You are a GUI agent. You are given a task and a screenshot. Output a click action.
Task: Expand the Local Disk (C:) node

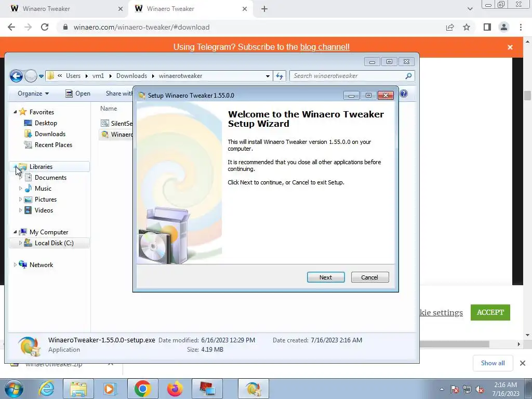pos(20,243)
